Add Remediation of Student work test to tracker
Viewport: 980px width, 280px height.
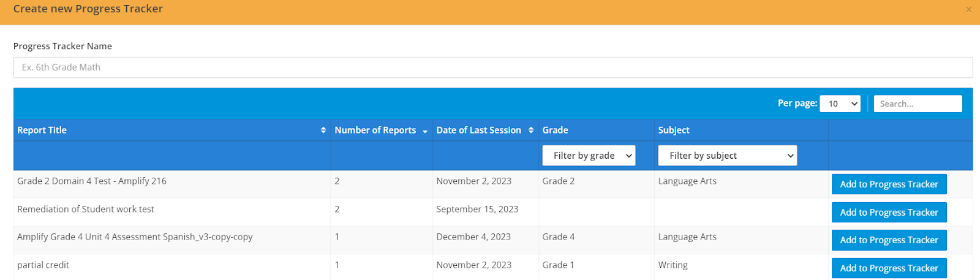(889, 213)
